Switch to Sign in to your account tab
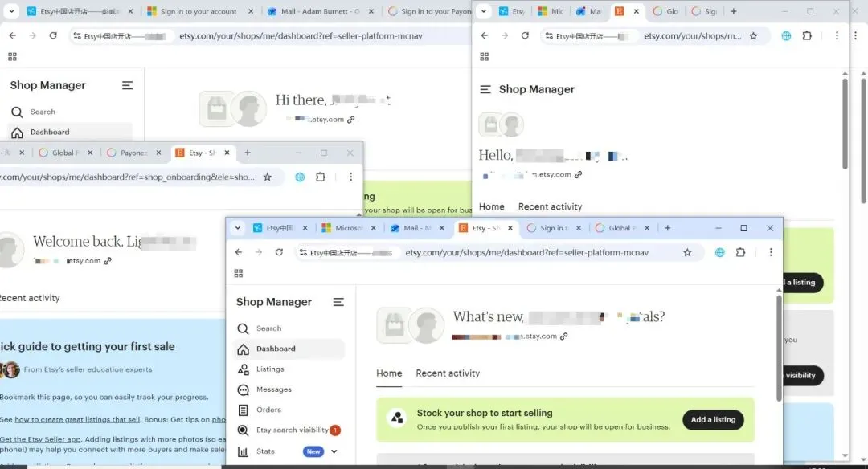The image size is (868, 469). pos(199,11)
